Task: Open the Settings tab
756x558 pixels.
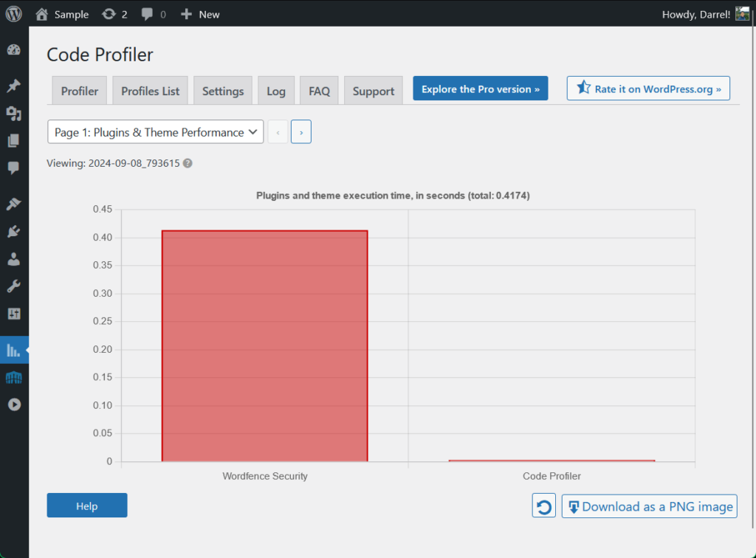Action: [223, 91]
